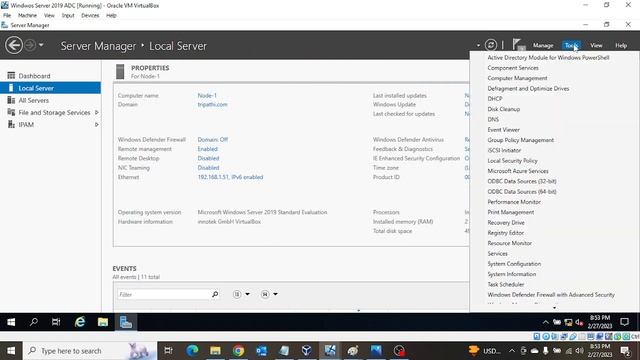The height and width of the screenshot is (360, 640).
Task: Open the Server Manager View menu
Action: coord(596,45)
